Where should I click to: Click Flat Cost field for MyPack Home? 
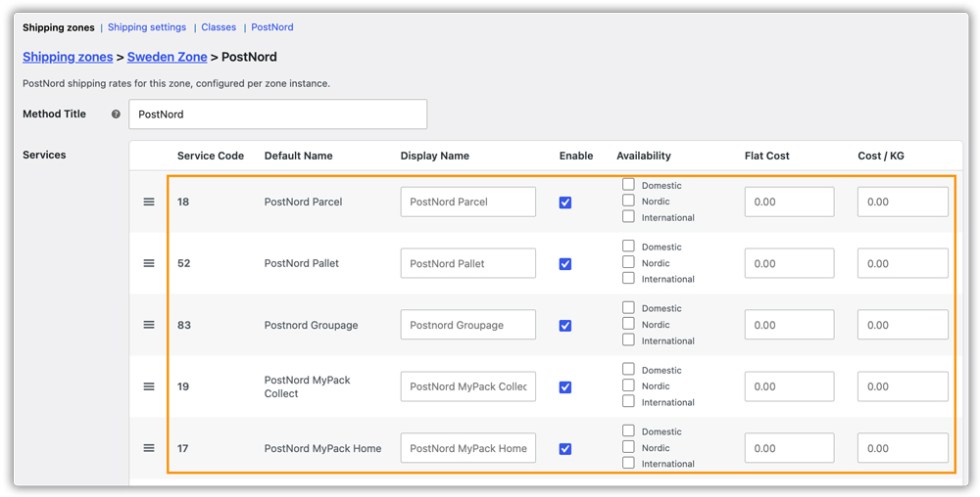point(789,448)
